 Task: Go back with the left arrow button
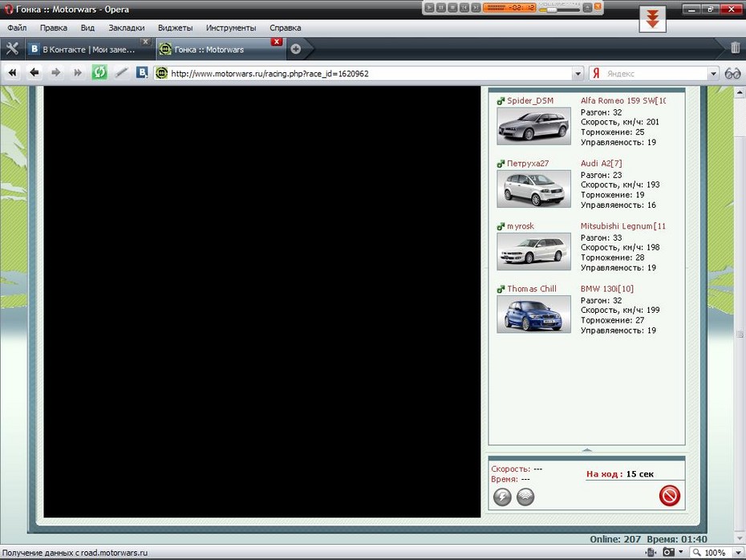[x=34, y=73]
